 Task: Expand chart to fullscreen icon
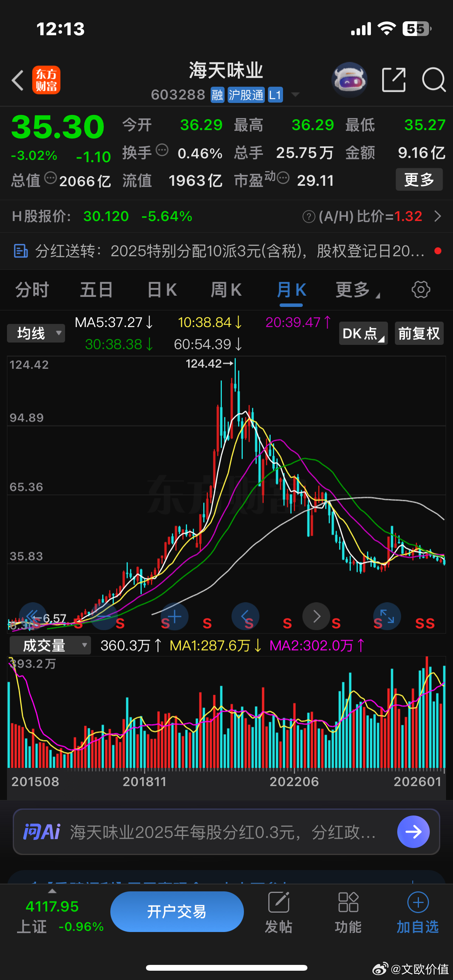(387, 616)
